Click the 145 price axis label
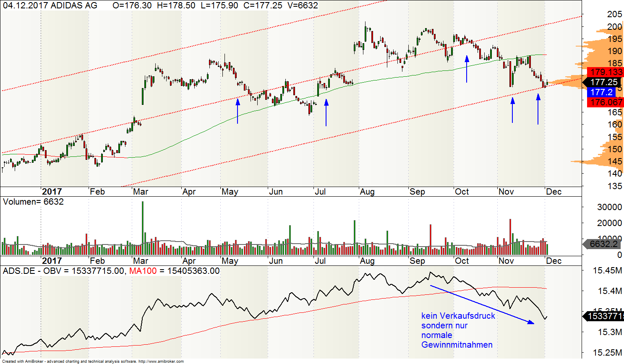 point(615,161)
